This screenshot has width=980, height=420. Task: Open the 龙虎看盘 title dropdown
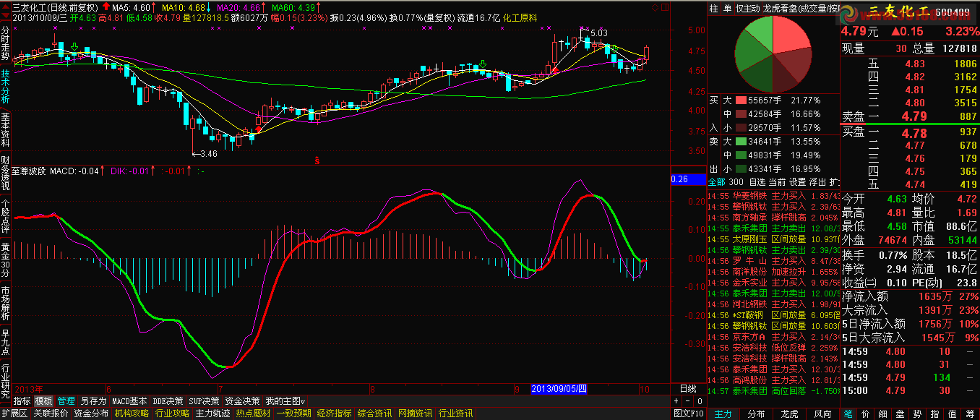point(801,8)
